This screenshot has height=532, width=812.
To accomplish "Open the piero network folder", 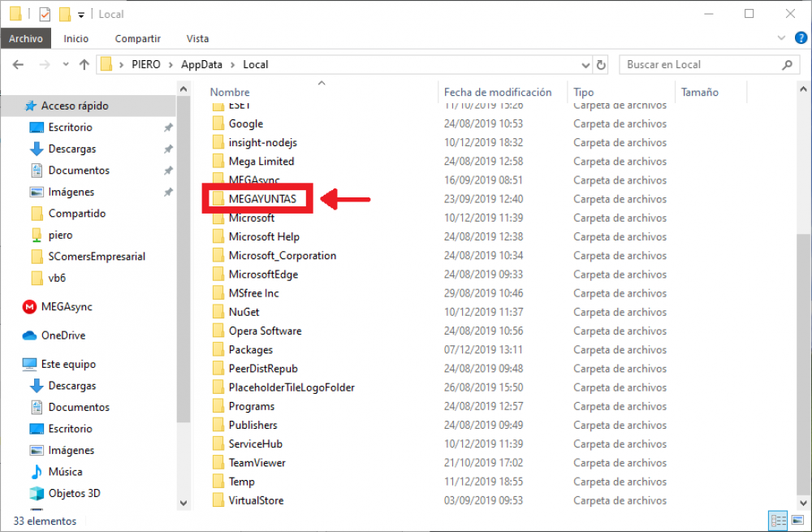I will (60, 236).
